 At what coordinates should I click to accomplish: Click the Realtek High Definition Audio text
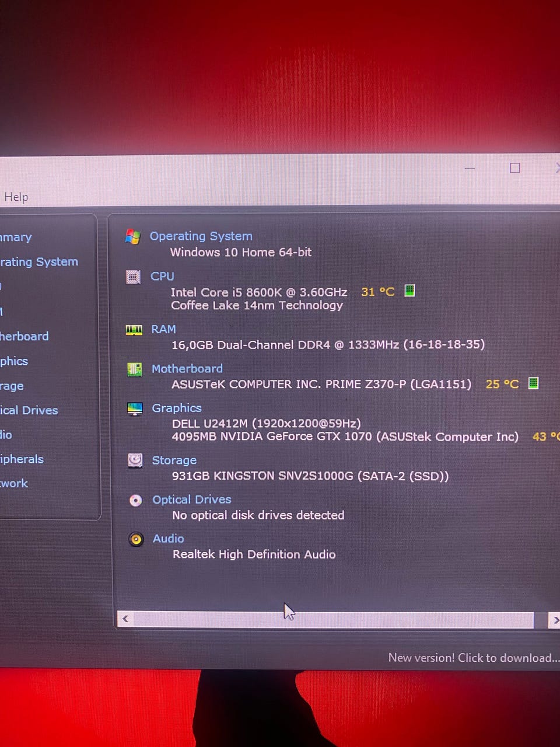(254, 554)
